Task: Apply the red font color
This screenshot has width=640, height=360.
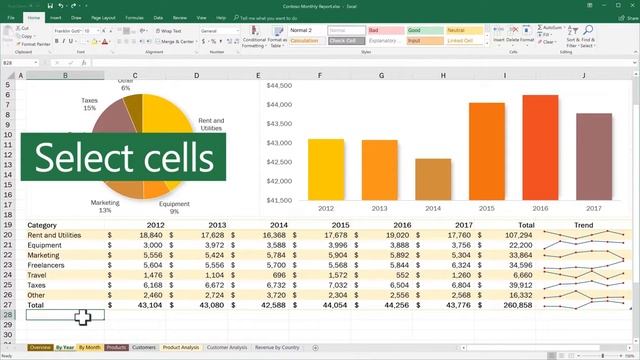Action: (x=105, y=41)
